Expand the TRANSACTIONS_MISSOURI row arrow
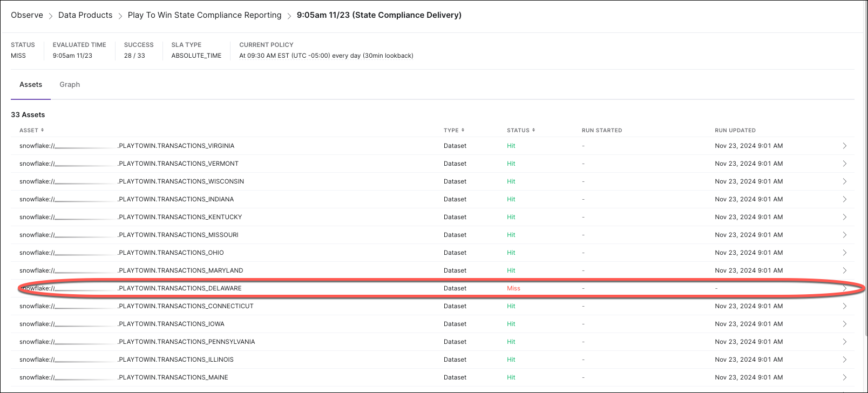 [844, 235]
